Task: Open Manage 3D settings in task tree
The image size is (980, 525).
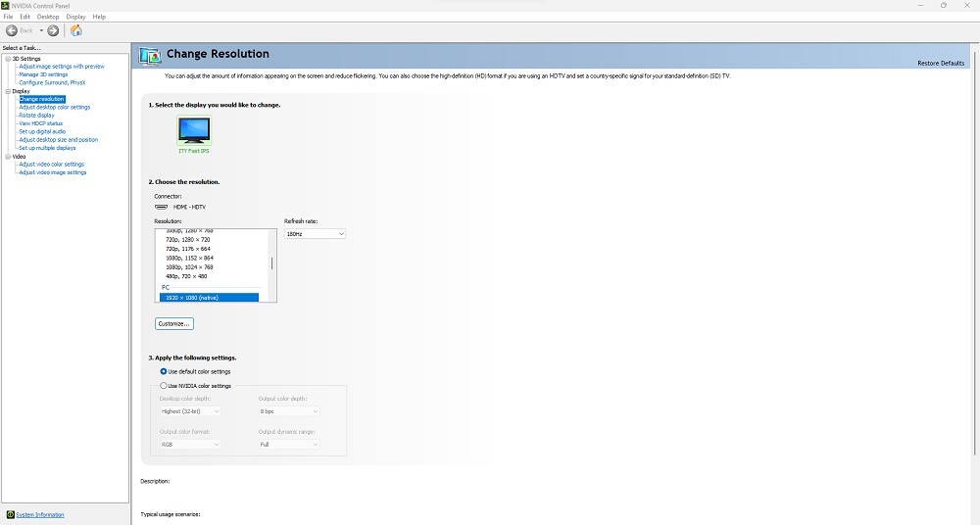Action: (43, 74)
